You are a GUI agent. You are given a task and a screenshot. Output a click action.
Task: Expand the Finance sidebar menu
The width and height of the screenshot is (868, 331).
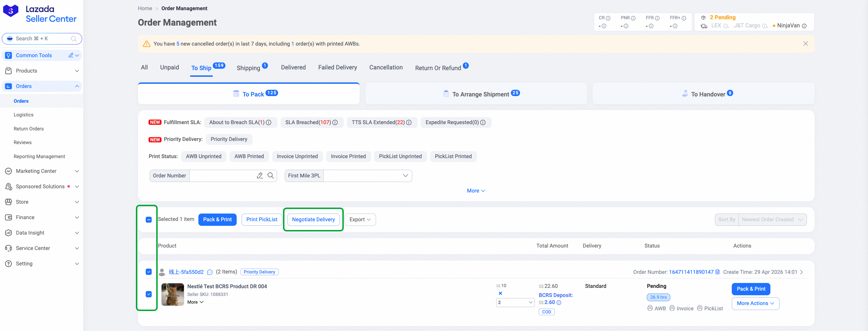click(x=77, y=217)
